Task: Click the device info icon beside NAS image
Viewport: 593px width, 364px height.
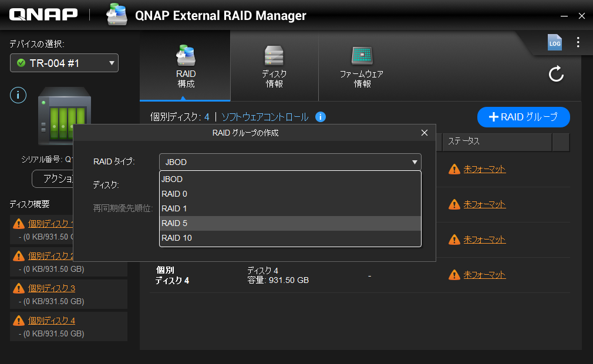Action: coord(18,95)
